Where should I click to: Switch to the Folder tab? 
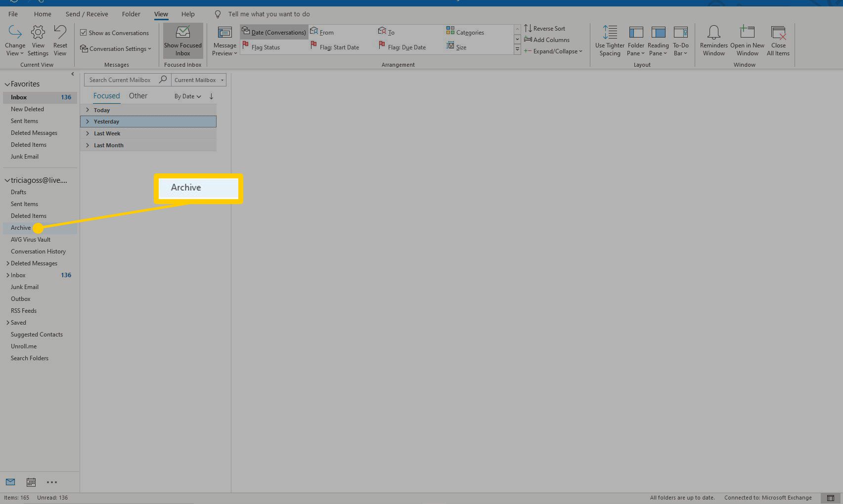[131, 14]
